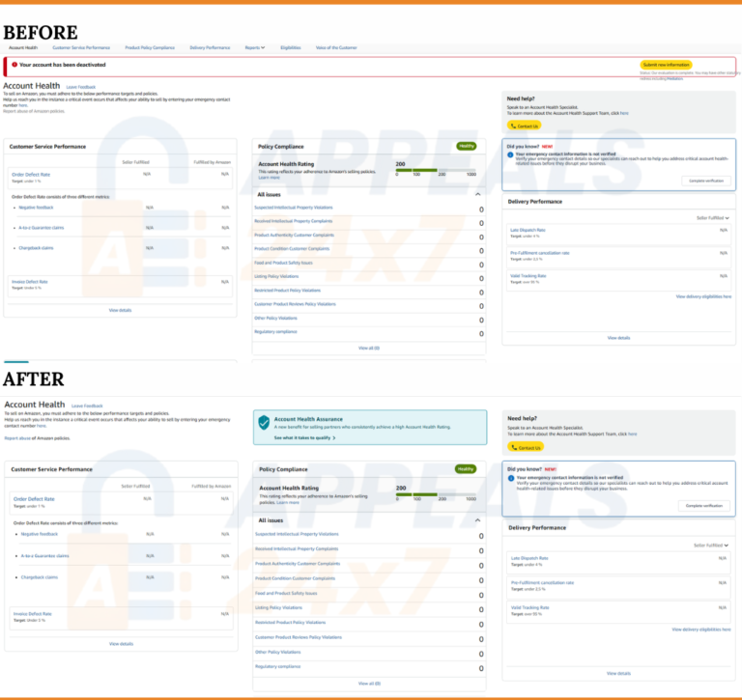This screenshot has height=700, width=742.
Task: Expand the Reports dropdown menu
Action: pos(255,47)
